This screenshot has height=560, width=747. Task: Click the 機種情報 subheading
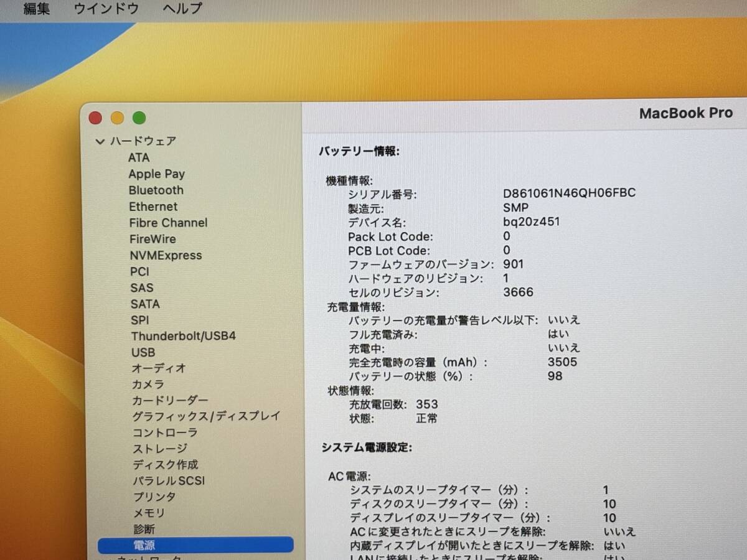pyautogui.click(x=349, y=181)
